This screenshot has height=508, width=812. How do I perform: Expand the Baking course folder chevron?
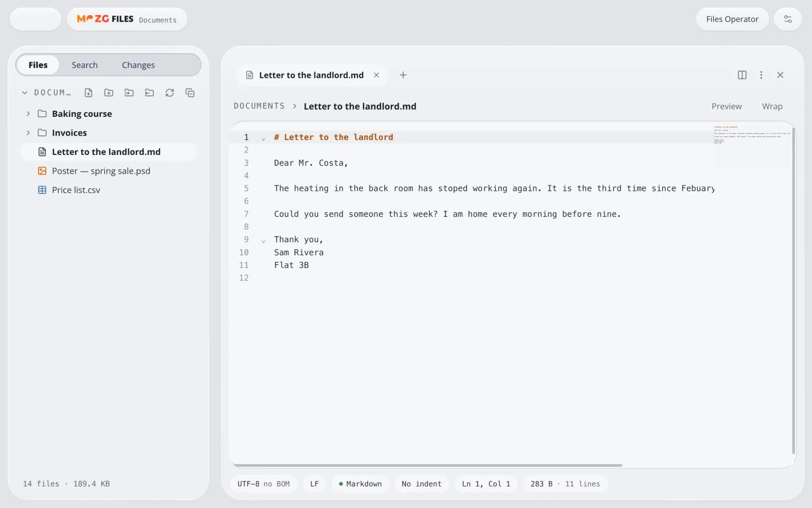click(28, 113)
